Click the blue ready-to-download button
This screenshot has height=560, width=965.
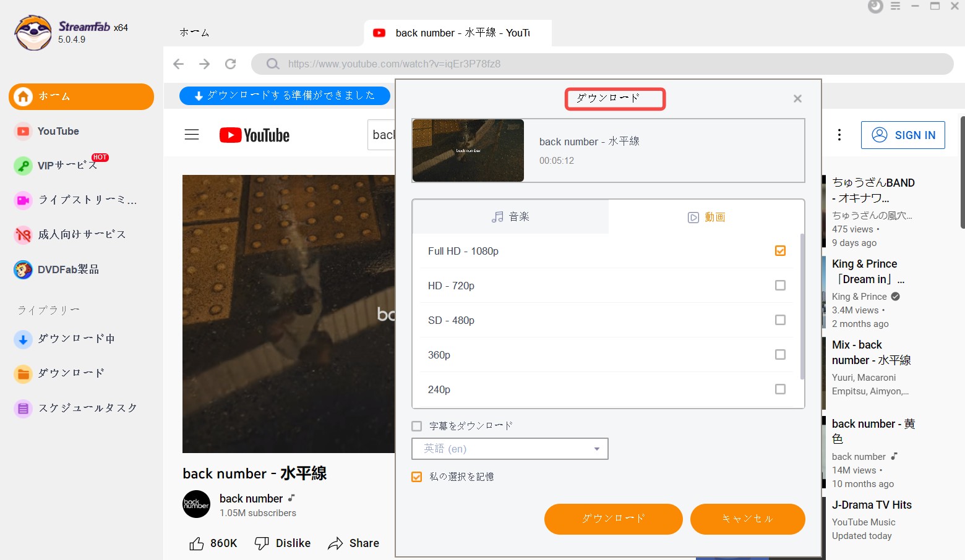285,95
